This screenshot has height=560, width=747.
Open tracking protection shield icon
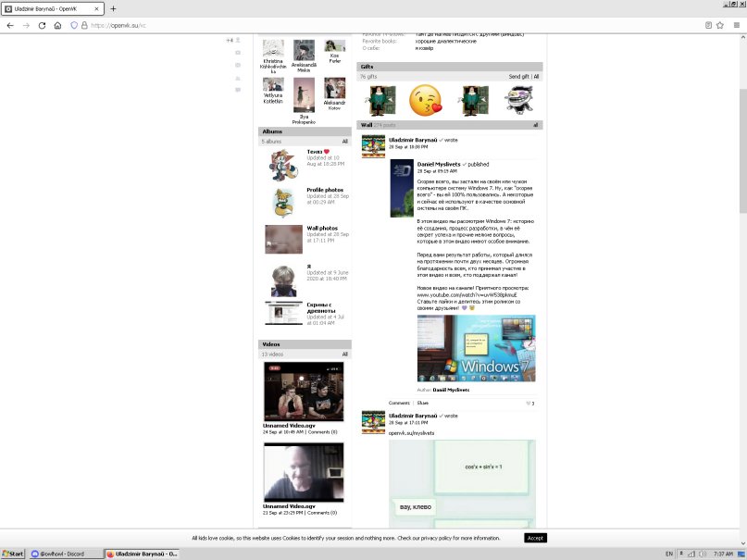click(x=74, y=25)
